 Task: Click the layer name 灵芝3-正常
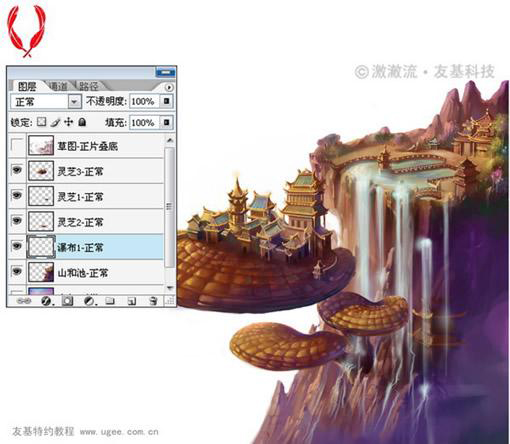[x=80, y=171]
